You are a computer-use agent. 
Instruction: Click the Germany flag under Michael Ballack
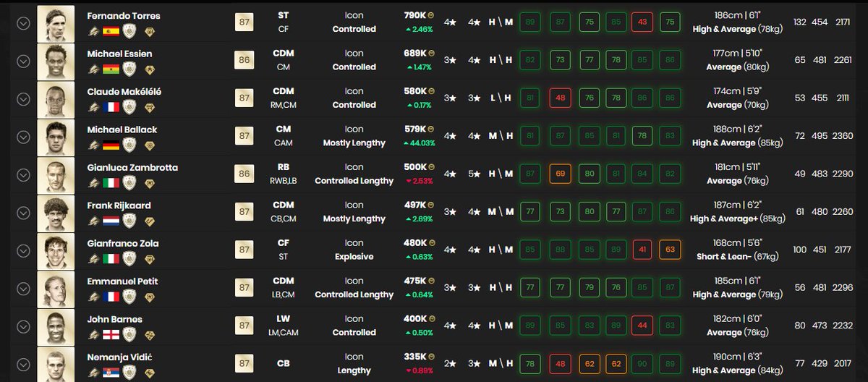tap(111, 145)
